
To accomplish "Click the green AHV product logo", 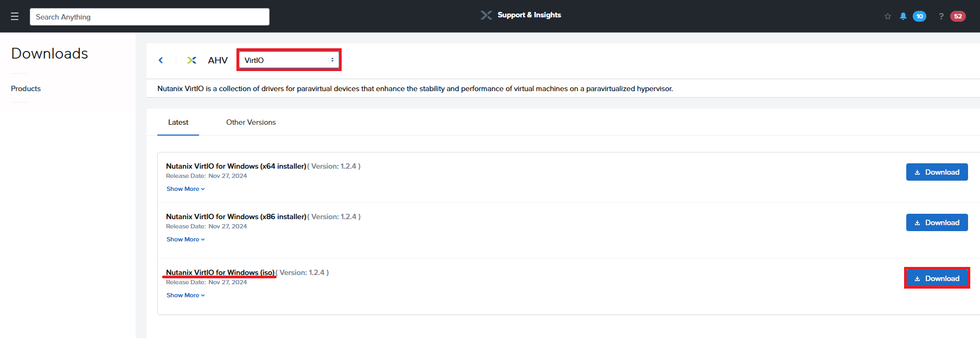I will (191, 60).
